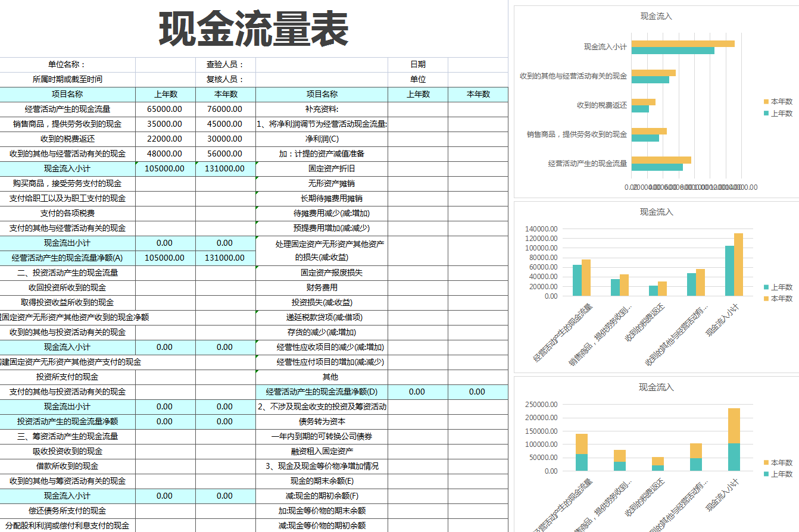
Task: Click the 融资租入固定资产 cell
Action: pyautogui.click(x=322, y=451)
